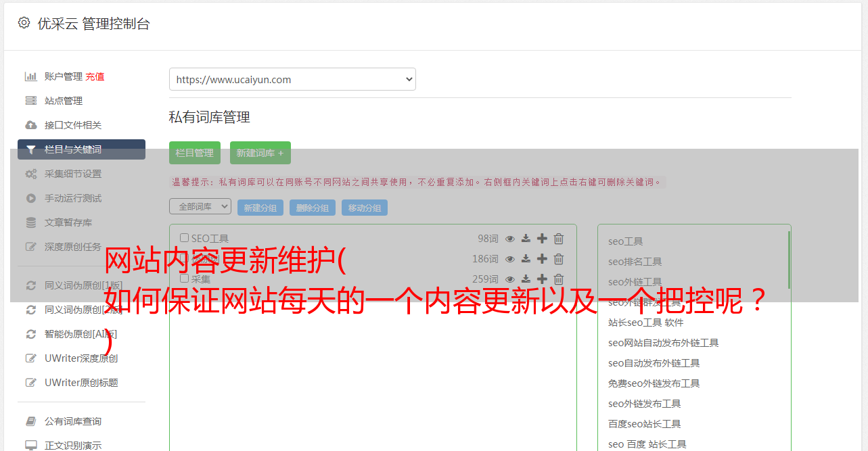Viewport: 868px width, 451px height.
Task: Click the 温馨提示 notice text
Action: tap(416, 182)
